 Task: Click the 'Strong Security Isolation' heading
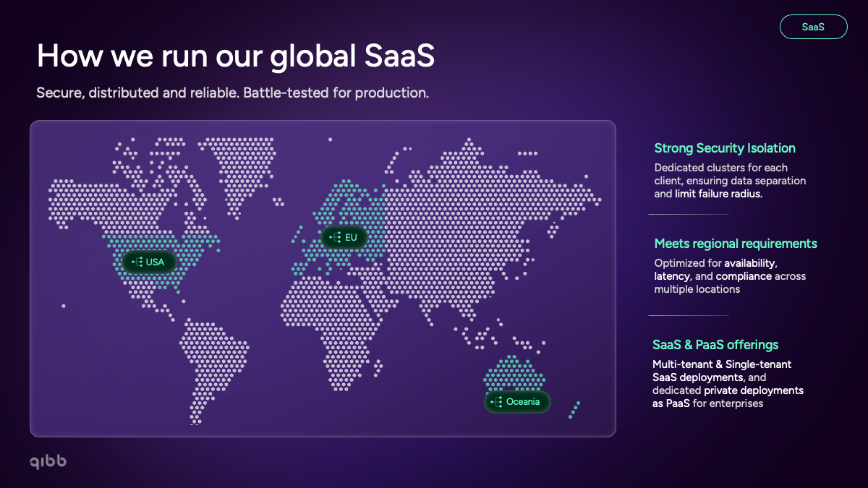coord(725,148)
